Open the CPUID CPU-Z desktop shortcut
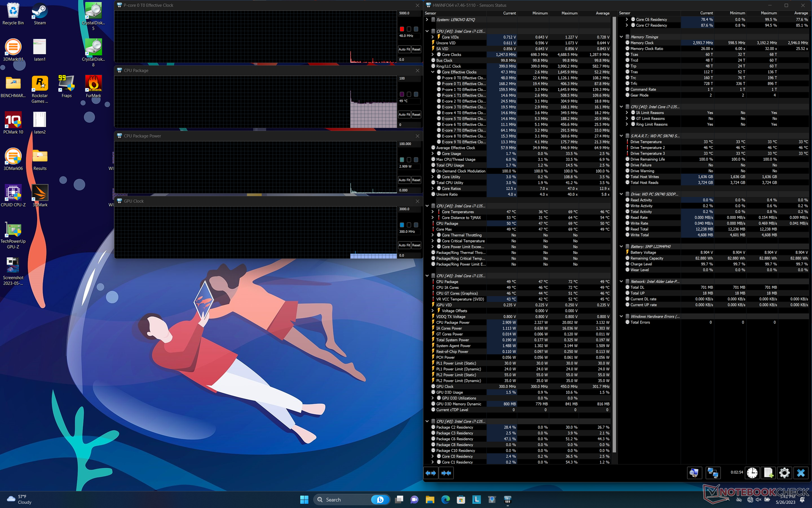Image resolution: width=812 pixels, height=508 pixels. [x=13, y=196]
